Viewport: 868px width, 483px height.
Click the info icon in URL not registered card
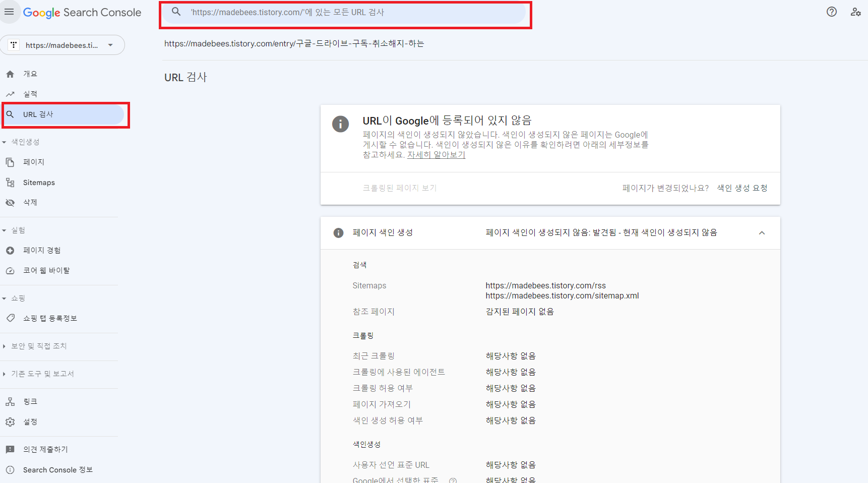point(340,124)
